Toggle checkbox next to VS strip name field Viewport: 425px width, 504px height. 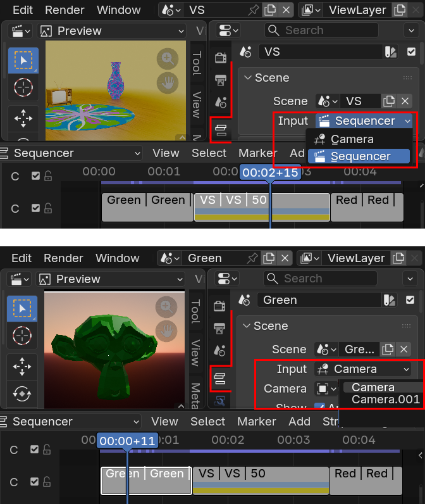pyautogui.click(x=412, y=52)
